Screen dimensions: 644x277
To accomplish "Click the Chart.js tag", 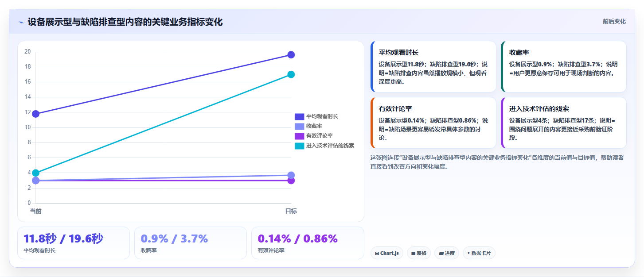I will tap(387, 253).
